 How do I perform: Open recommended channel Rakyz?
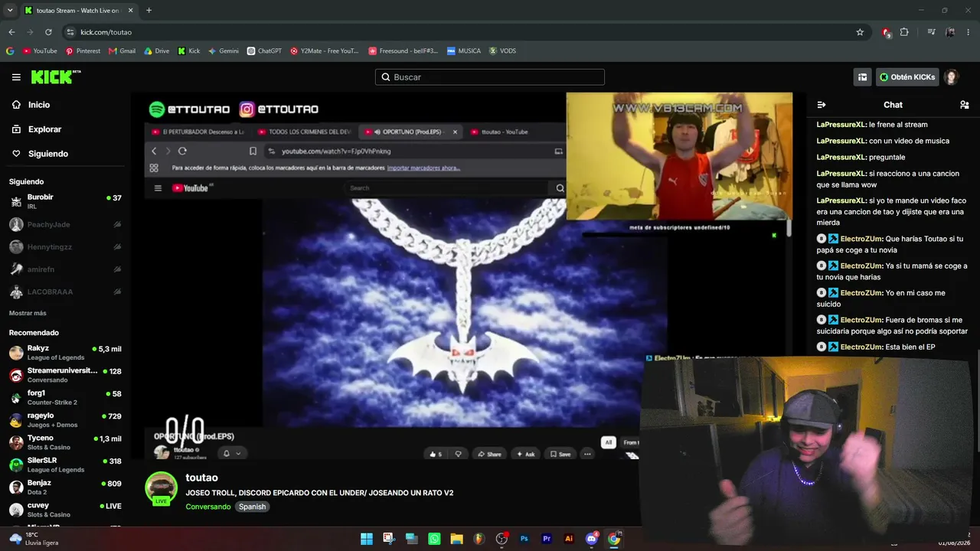tap(65, 353)
